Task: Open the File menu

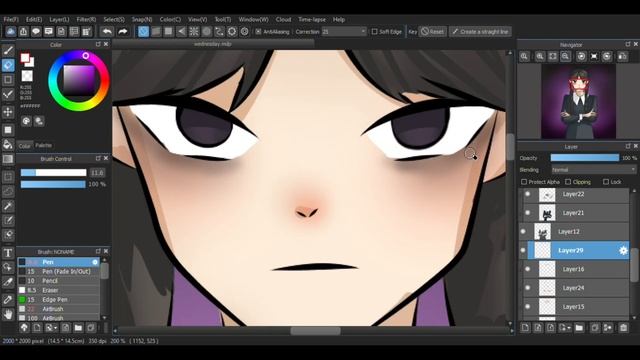Action: click(11, 20)
